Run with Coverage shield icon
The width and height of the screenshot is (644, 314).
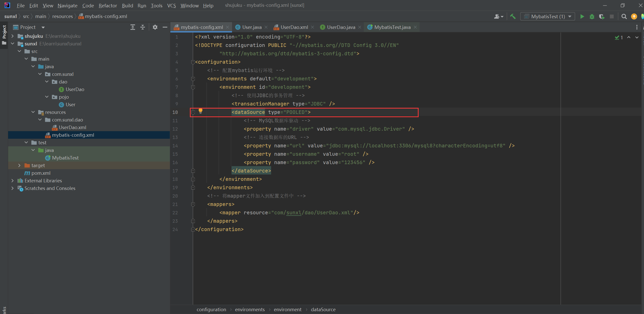click(601, 16)
